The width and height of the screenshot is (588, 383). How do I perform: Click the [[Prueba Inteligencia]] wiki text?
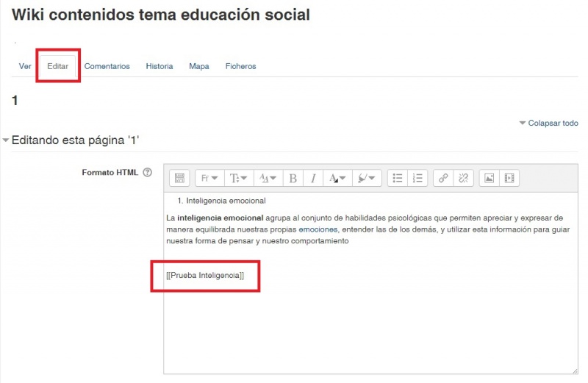tap(205, 276)
